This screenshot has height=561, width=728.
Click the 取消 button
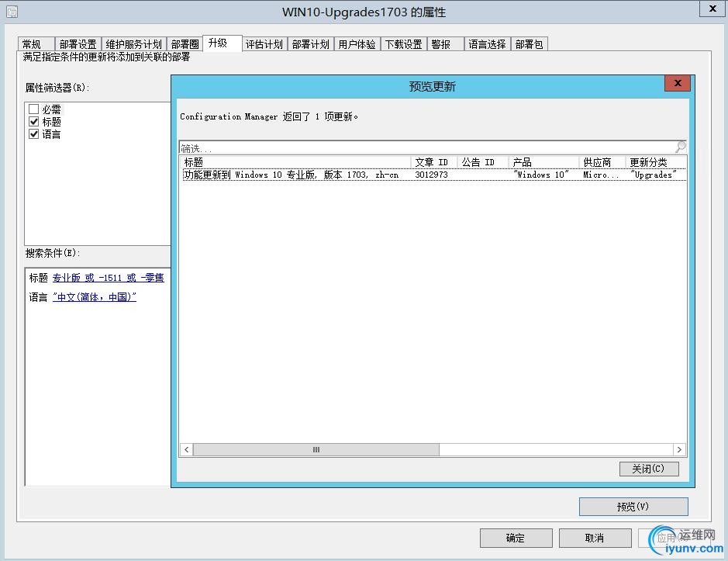point(595,538)
